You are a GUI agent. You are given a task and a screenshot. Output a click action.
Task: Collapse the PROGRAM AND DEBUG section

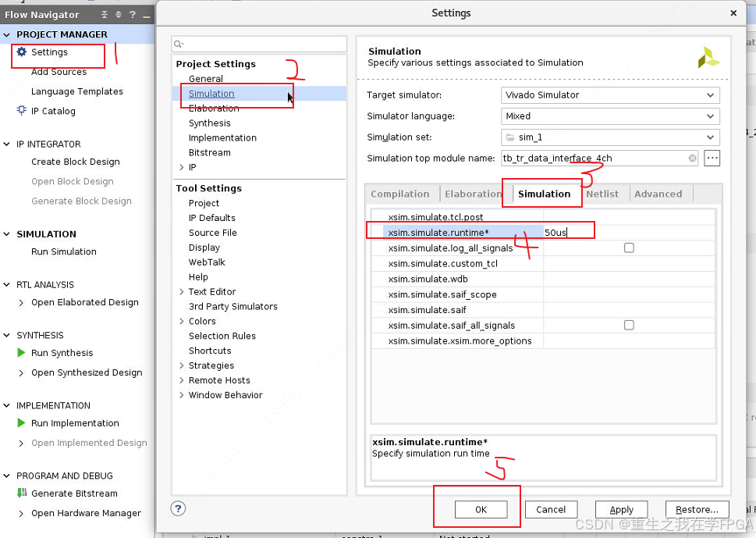click(x=7, y=476)
